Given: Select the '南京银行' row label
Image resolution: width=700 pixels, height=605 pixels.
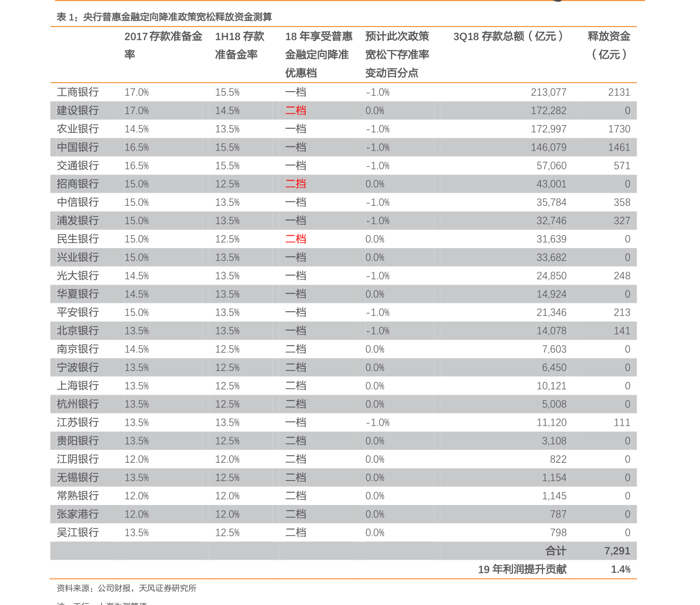Looking at the screenshot, I should click(x=78, y=349).
